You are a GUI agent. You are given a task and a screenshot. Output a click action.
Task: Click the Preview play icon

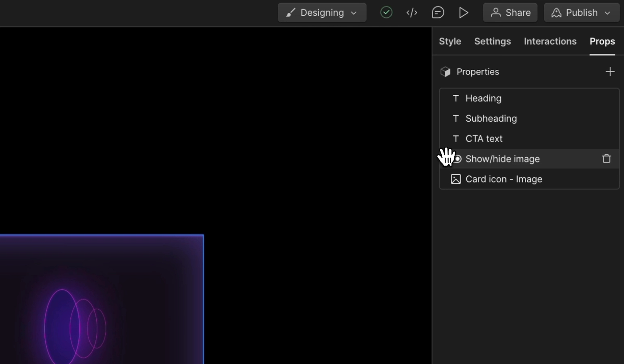463,12
